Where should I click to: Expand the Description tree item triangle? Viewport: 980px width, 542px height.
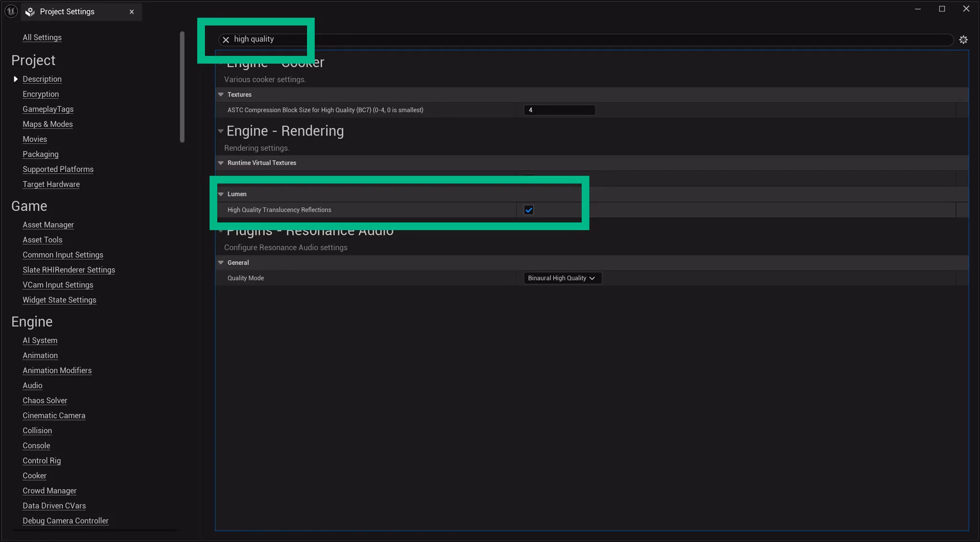coord(15,79)
